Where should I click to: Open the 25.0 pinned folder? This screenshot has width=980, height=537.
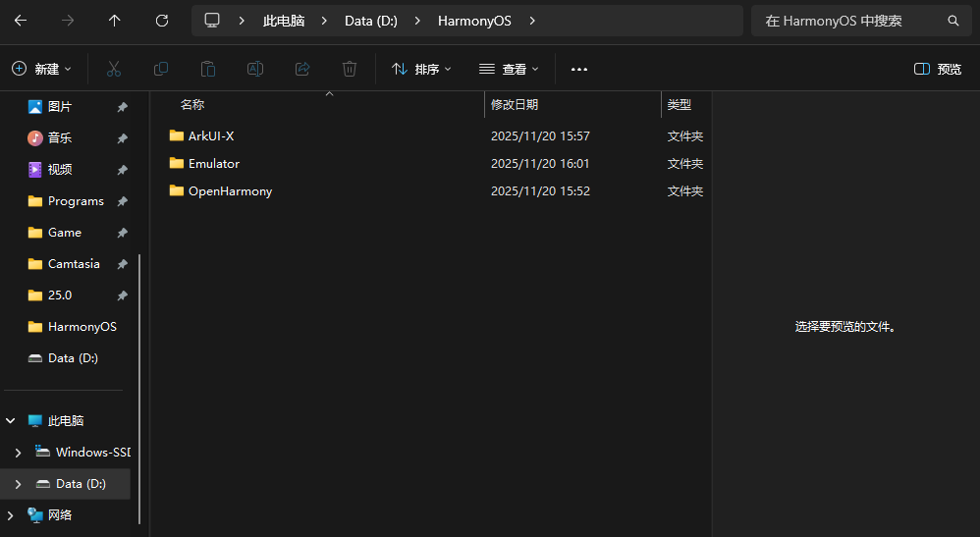point(59,295)
